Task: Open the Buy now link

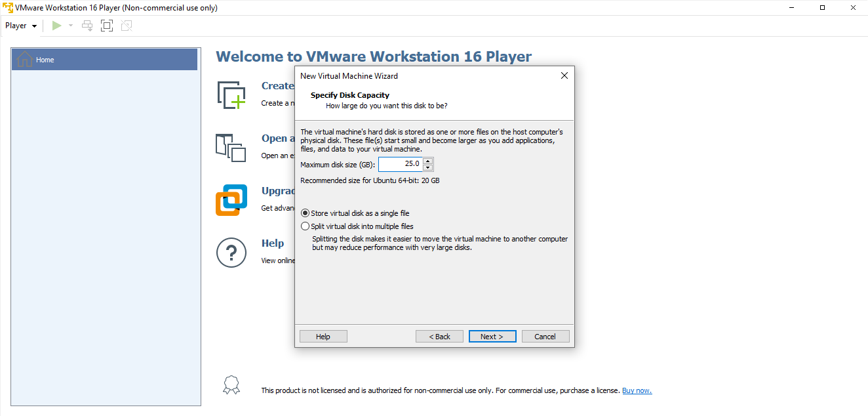Action: click(x=637, y=390)
